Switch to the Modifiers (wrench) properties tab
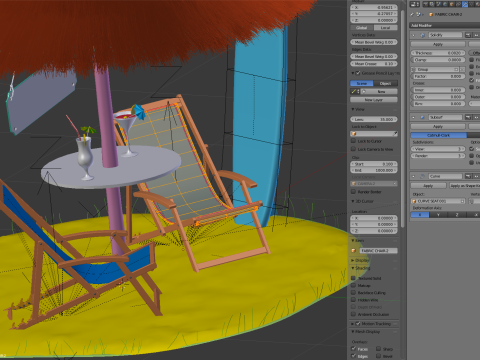The width and height of the screenshot is (480, 360). 466,4
